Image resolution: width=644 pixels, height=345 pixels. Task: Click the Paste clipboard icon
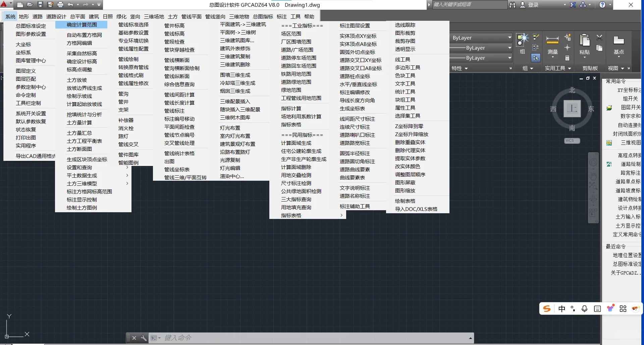click(585, 40)
